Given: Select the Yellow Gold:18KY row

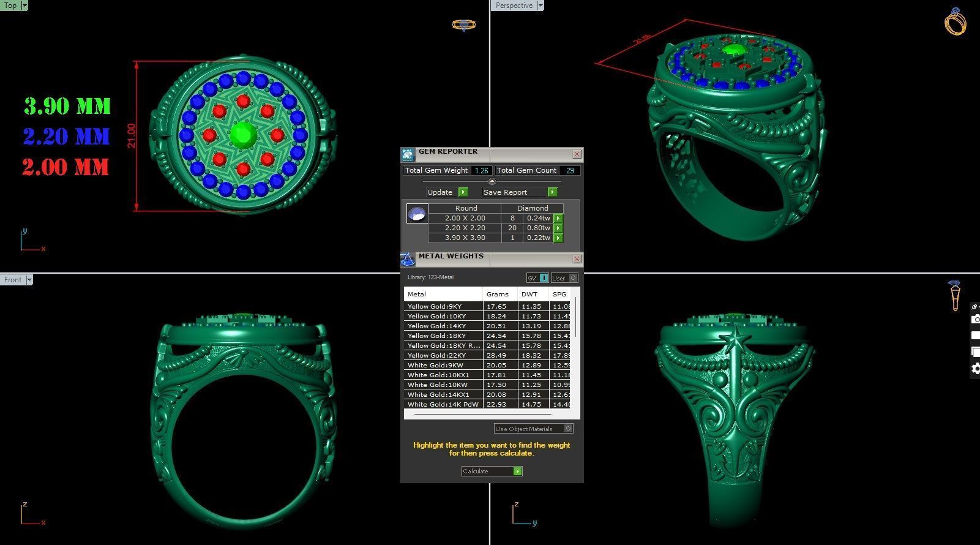Looking at the screenshot, I should click(x=487, y=336).
